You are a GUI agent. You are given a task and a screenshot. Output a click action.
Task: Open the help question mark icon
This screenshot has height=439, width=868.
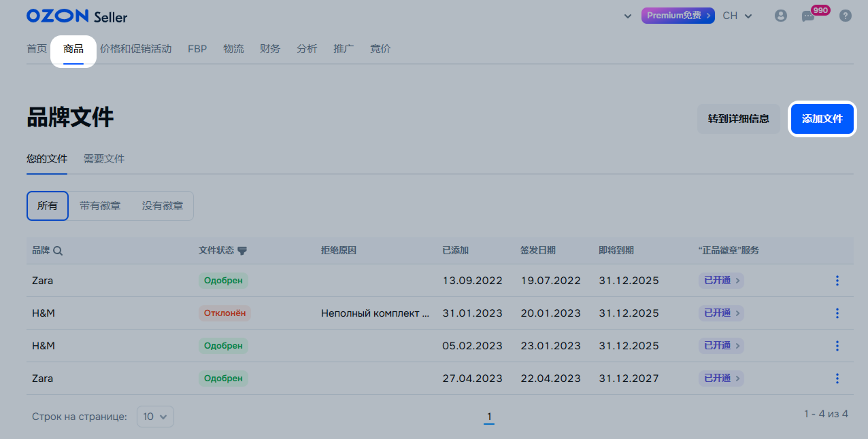point(846,16)
